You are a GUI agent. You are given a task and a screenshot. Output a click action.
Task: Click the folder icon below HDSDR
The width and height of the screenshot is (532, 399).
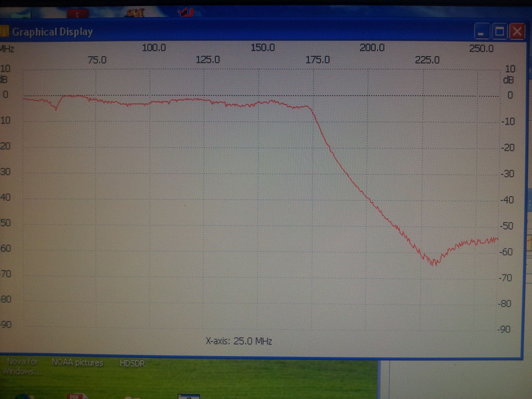pyautogui.click(x=132, y=397)
